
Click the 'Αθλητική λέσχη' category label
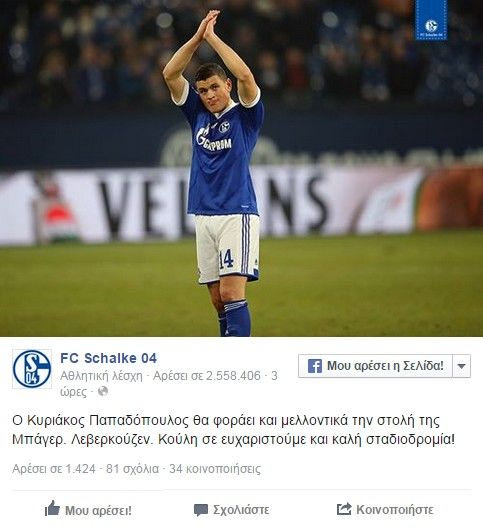pos(101,376)
